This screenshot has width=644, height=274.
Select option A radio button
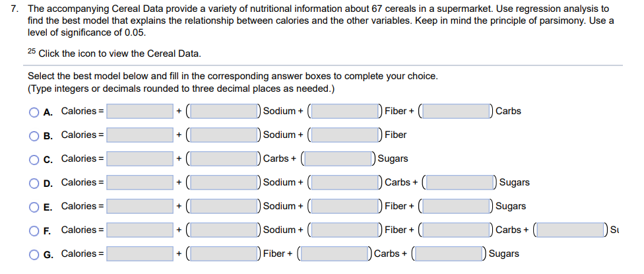[x=34, y=112]
